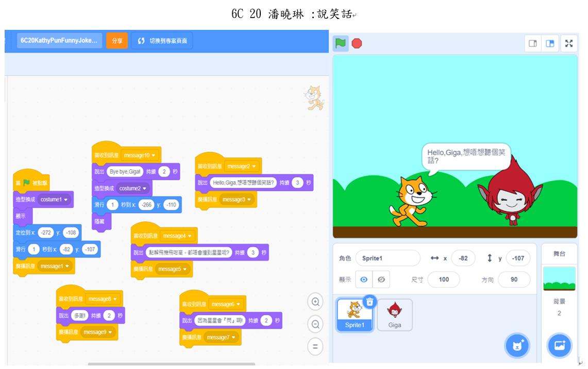Open message6 dropdown in receive block
The height and width of the screenshot is (369, 588).
[x=226, y=304]
